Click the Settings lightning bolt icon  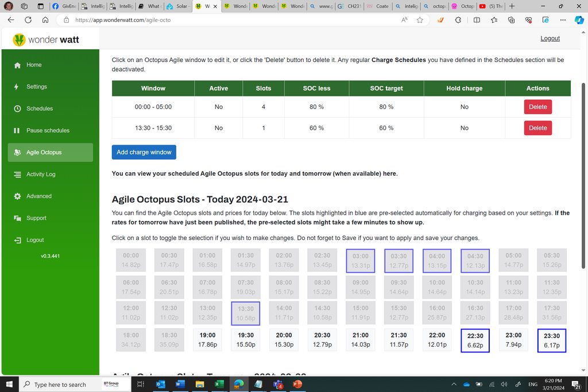pyautogui.click(x=17, y=87)
